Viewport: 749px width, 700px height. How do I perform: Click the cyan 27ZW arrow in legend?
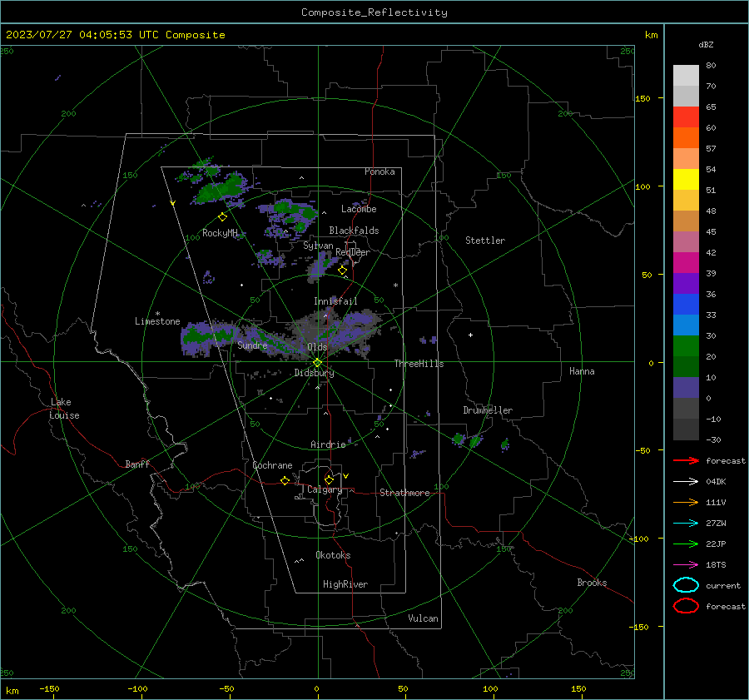click(x=686, y=524)
